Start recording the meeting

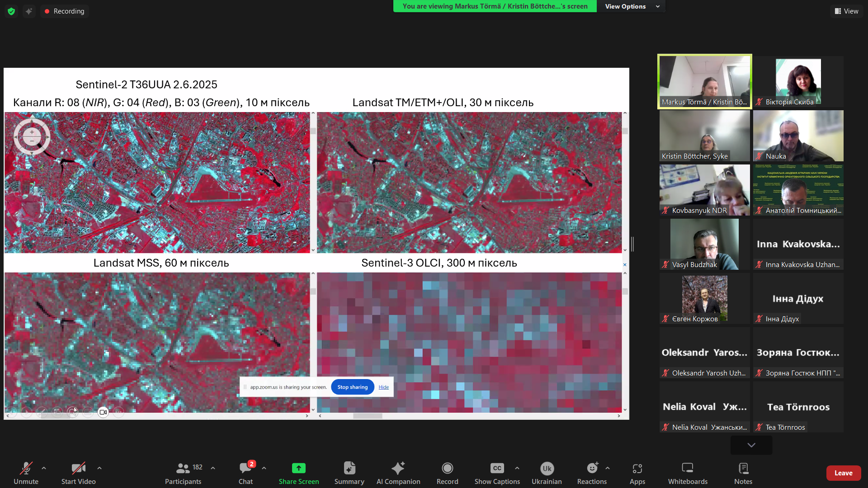447,473
